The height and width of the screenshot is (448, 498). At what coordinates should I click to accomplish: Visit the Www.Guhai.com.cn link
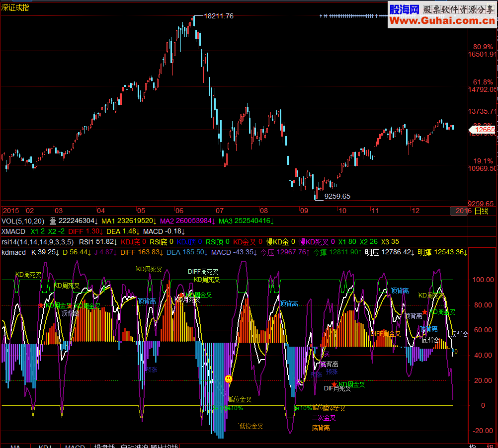(442, 21)
